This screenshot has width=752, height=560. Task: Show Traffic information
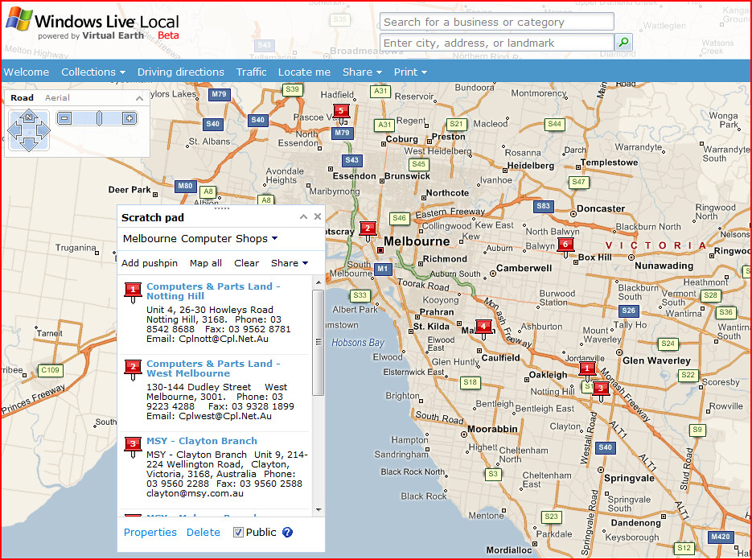click(251, 72)
